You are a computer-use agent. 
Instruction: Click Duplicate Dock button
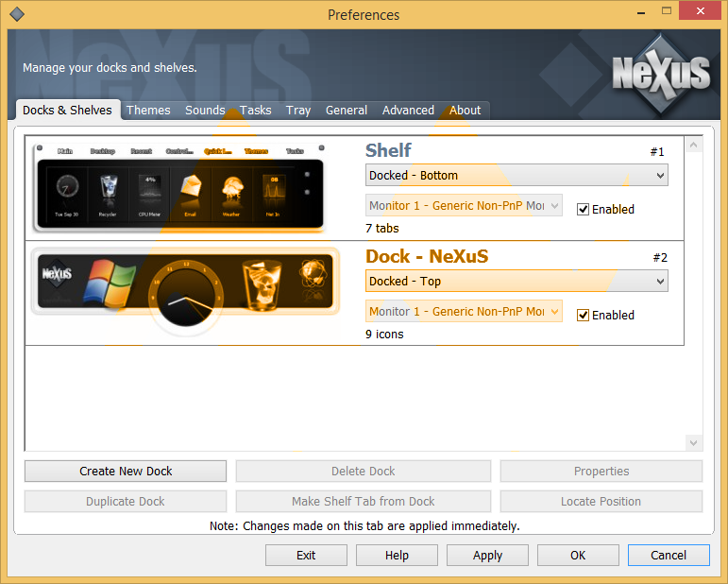pos(126,501)
